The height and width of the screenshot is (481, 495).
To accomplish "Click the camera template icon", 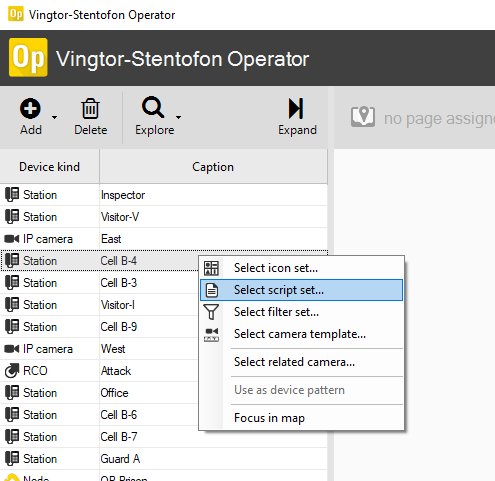I will (211, 334).
